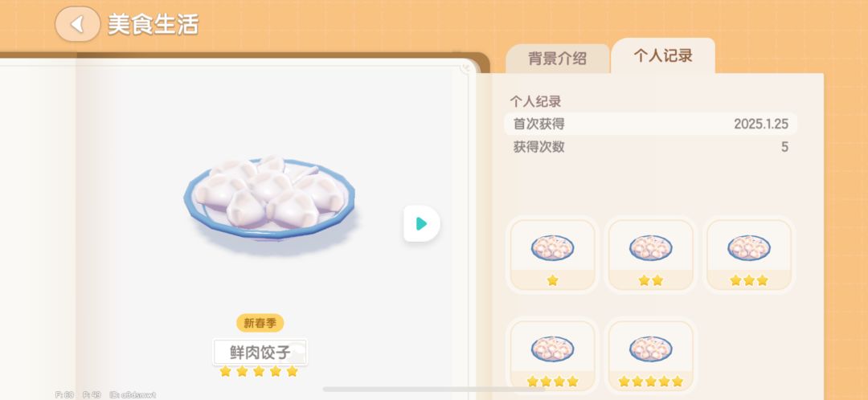Click the 个人纪录 section heading

[x=535, y=101]
